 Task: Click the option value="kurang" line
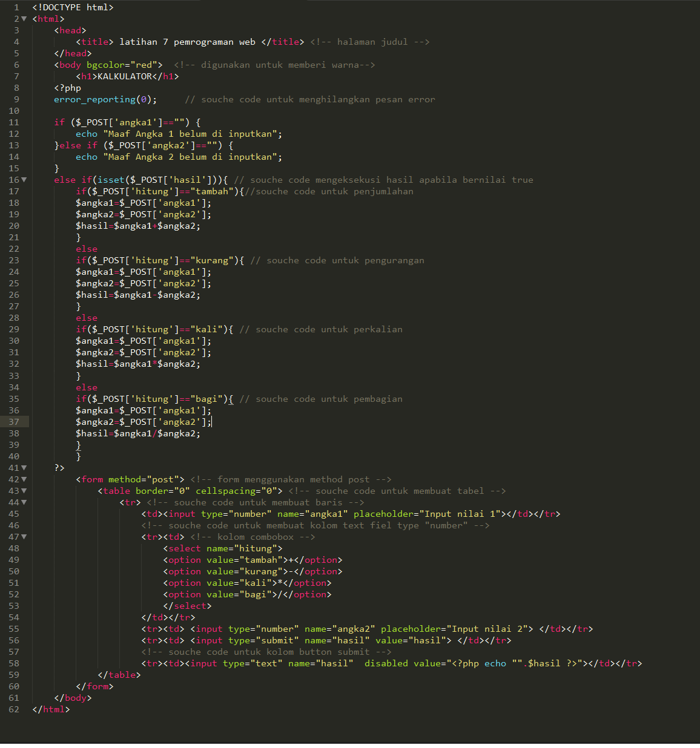point(253,571)
